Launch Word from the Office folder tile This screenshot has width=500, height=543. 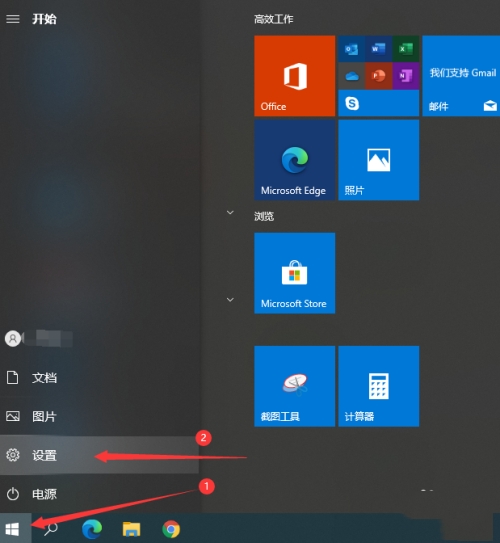[x=378, y=49]
